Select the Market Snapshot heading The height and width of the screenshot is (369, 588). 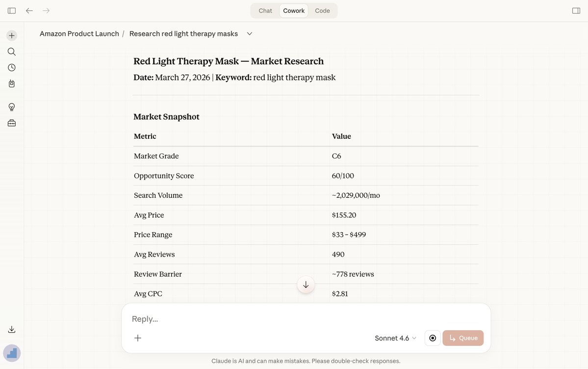167,117
